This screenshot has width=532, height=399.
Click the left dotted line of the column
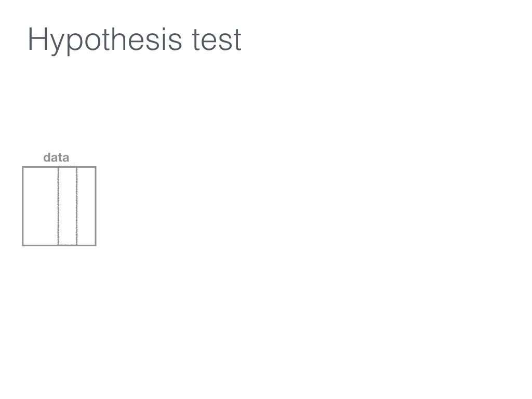tap(58, 206)
